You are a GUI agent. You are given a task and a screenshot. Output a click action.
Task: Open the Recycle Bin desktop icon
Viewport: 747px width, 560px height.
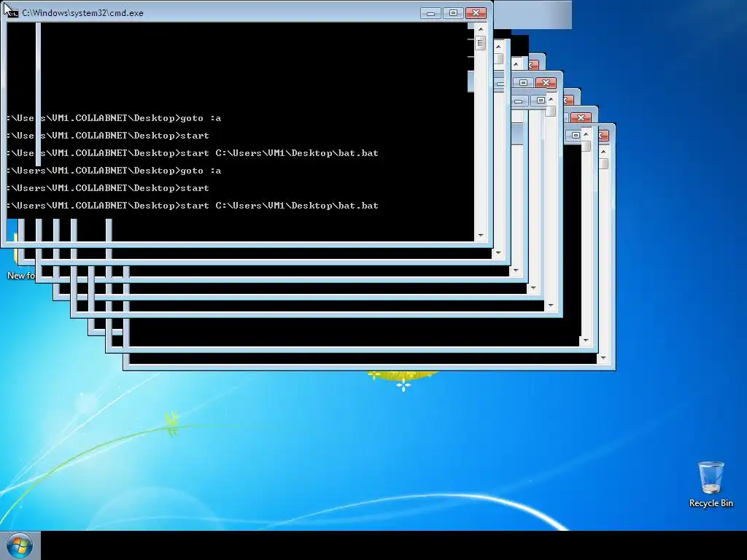click(x=711, y=484)
